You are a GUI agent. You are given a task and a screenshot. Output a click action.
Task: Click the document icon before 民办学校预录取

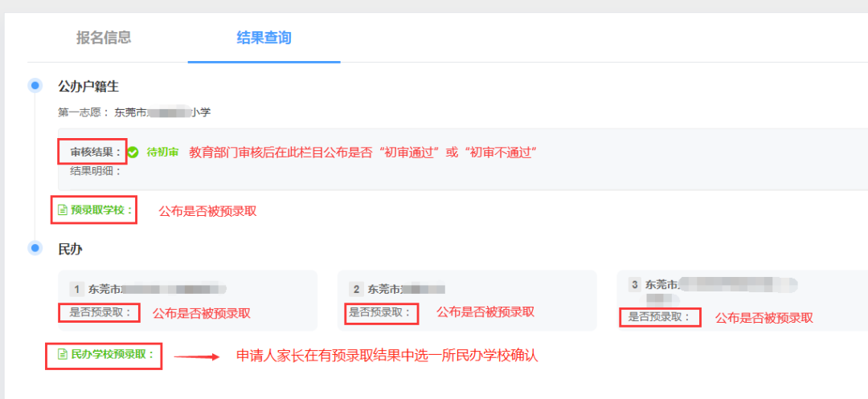pos(62,354)
